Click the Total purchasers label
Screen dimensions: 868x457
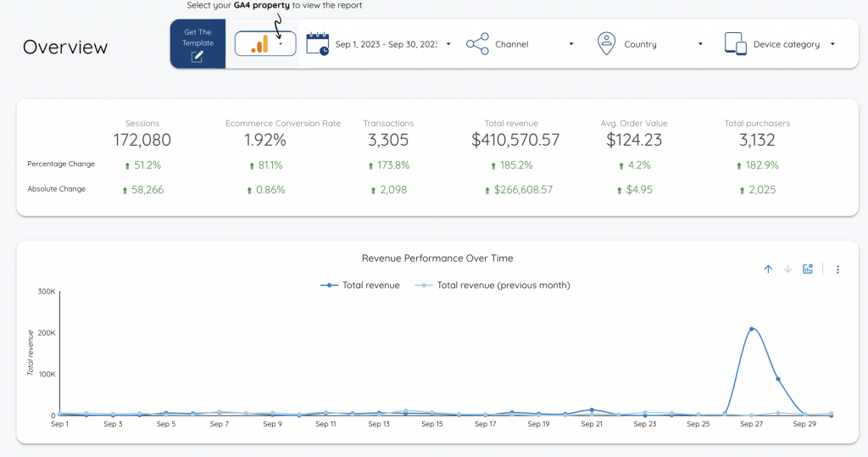click(757, 124)
